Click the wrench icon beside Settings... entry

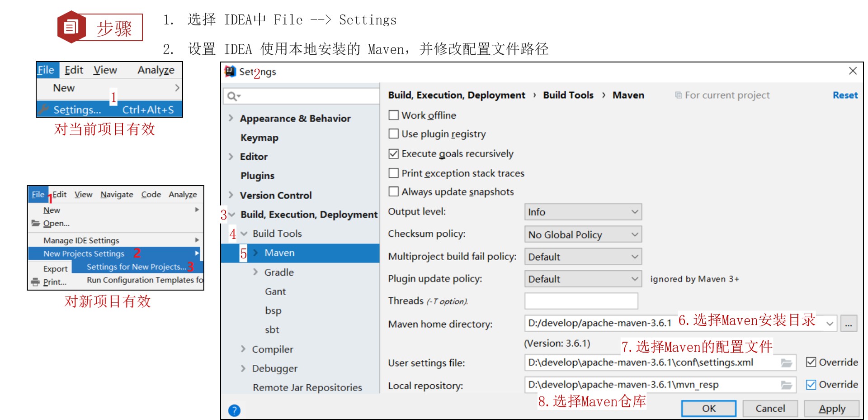coord(44,109)
